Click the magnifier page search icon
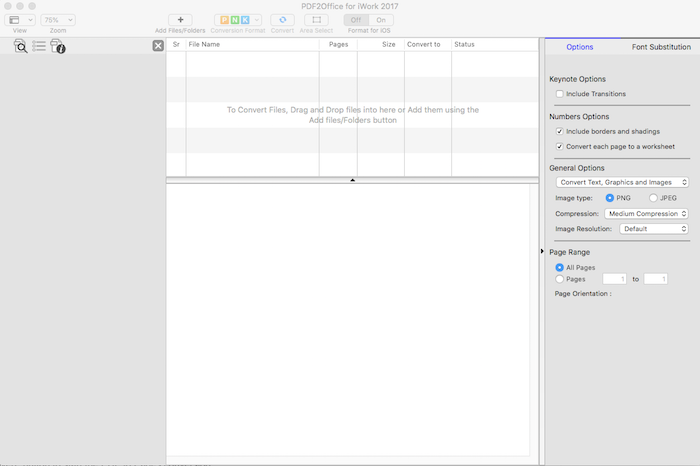700x466 pixels. tap(21, 46)
